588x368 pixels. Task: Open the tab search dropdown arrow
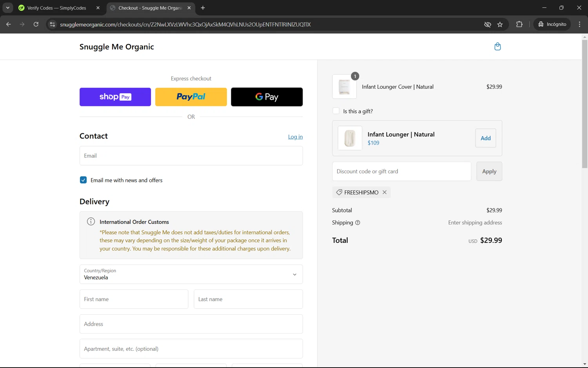(7, 8)
